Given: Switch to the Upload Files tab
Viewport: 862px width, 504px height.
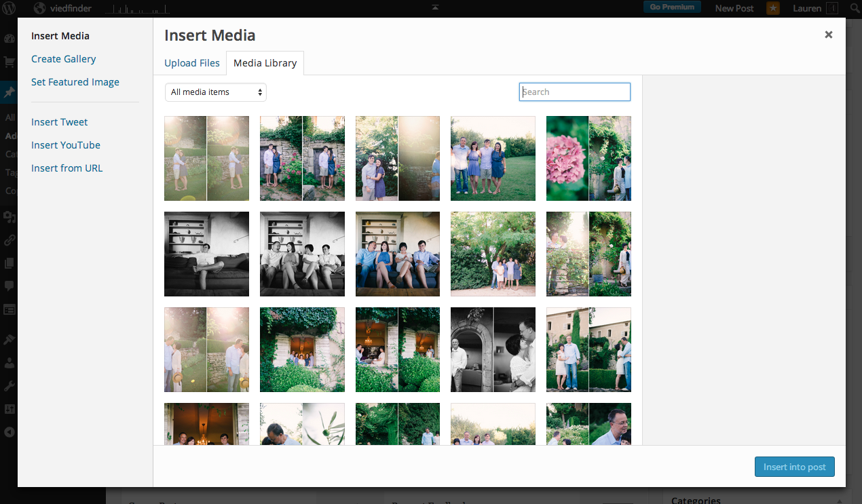Looking at the screenshot, I should [192, 63].
